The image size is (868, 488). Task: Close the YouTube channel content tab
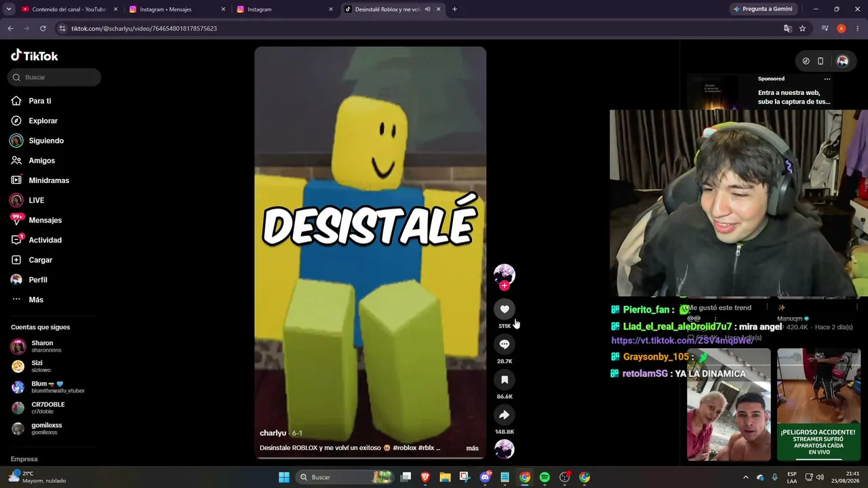(x=115, y=9)
